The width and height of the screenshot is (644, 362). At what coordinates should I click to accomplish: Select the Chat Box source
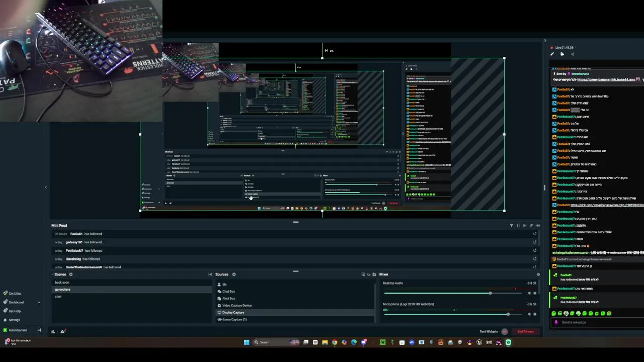[295, 292]
